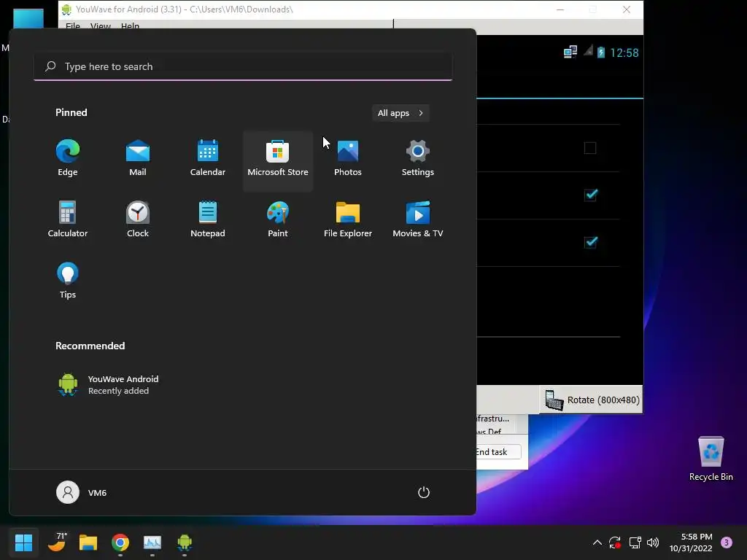Open the Photos app
Viewport: 747px width, 560px height.
348,158
